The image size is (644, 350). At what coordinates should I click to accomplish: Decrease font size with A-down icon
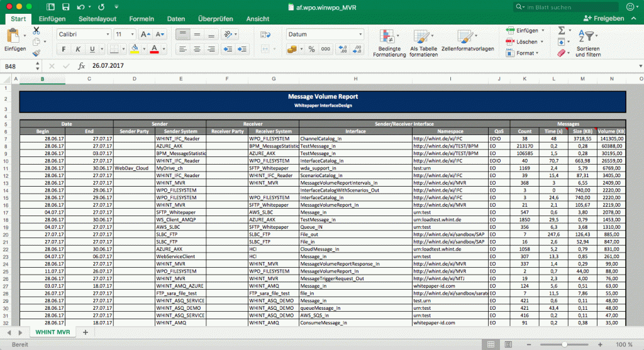point(160,35)
